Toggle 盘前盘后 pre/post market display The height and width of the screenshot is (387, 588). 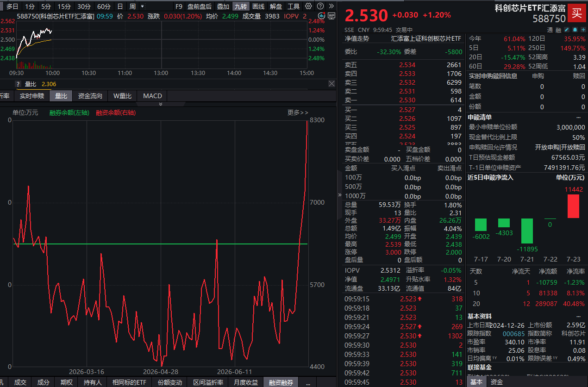pos(199,6)
